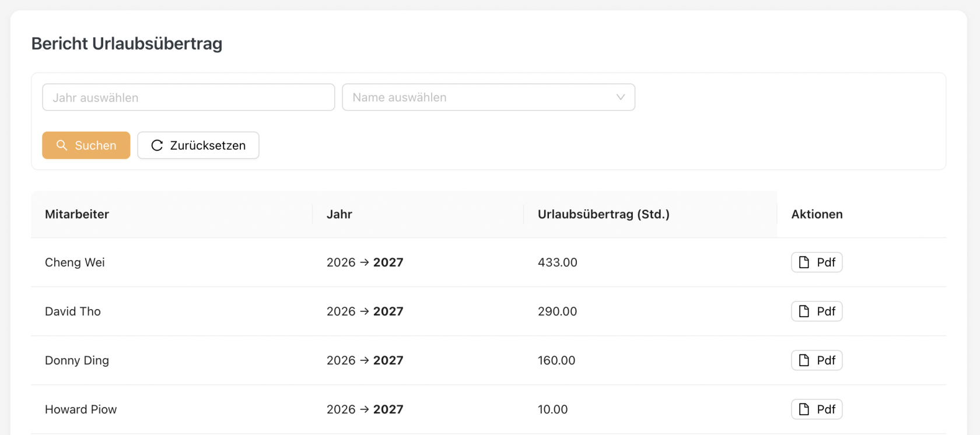Click the Bericht Urlaubsübertrag heading
980x435 pixels.
pyautogui.click(x=127, y=44)
